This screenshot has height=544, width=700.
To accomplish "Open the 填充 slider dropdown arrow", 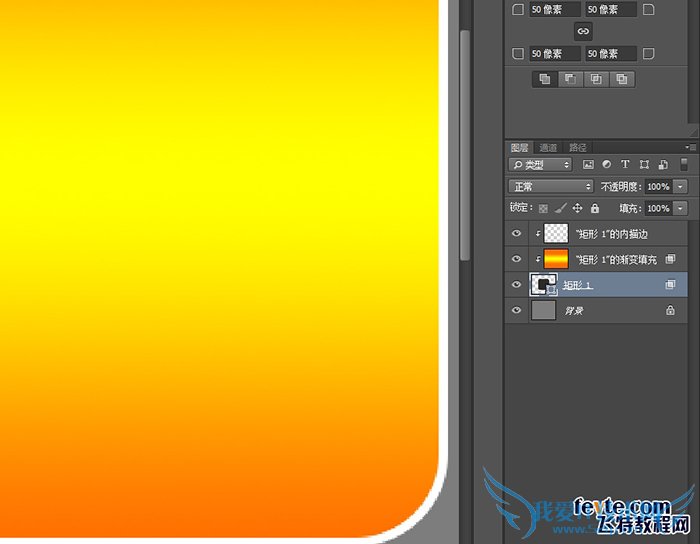I will tap(680, 208).
